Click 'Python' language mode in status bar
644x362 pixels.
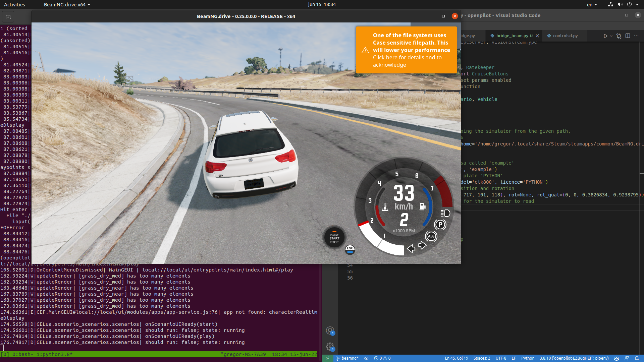click(528, 358)
